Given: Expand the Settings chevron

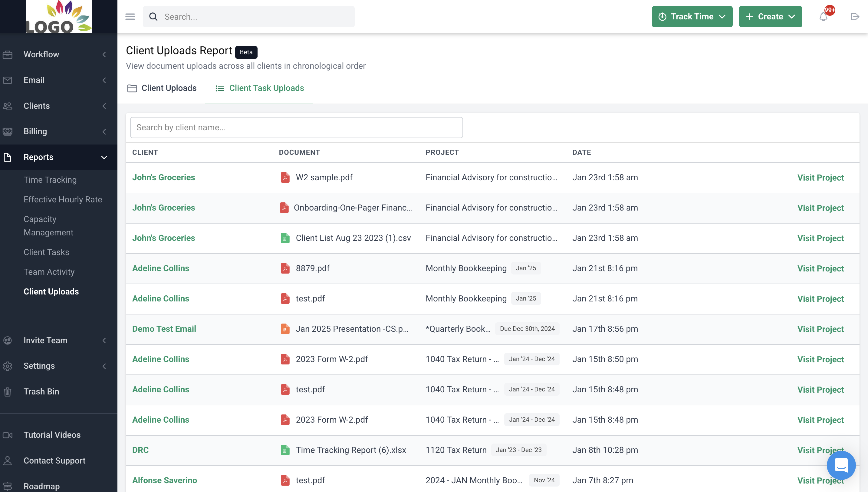Looking at the screenshot, I should [104, 366].
